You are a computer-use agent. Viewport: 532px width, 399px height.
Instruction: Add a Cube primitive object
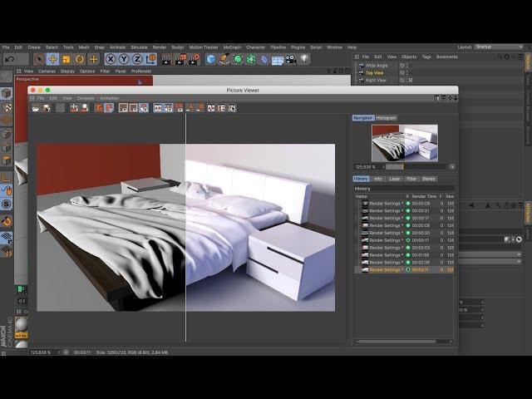click(x=210, y=59)
